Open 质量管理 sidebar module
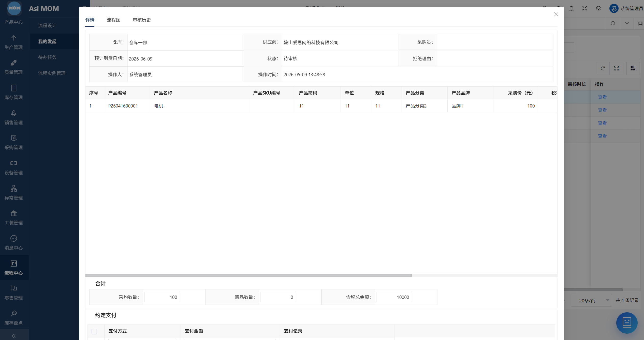Image resolution: width=644 pixels, height=340 pixels. (x=14, y=67)
